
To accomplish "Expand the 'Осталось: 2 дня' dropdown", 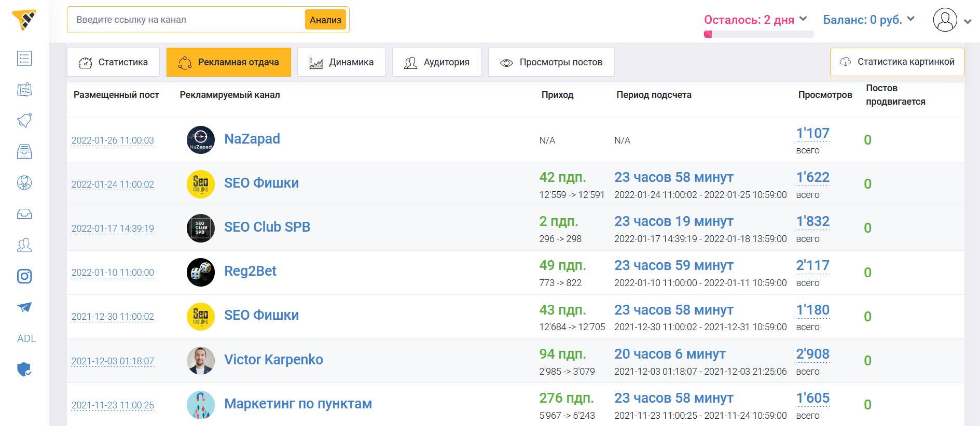I will pyautogui.click(x=755, y=20).
